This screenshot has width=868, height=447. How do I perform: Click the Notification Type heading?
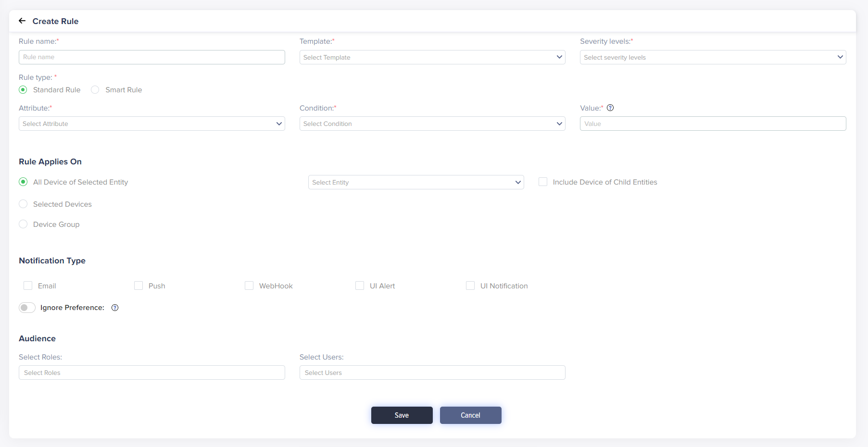point(52,261)
